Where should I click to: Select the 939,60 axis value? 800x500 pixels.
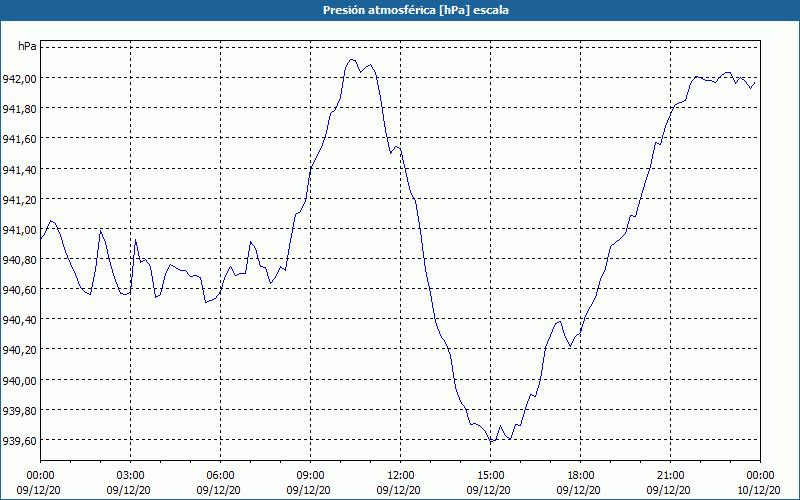click(19, 441)
